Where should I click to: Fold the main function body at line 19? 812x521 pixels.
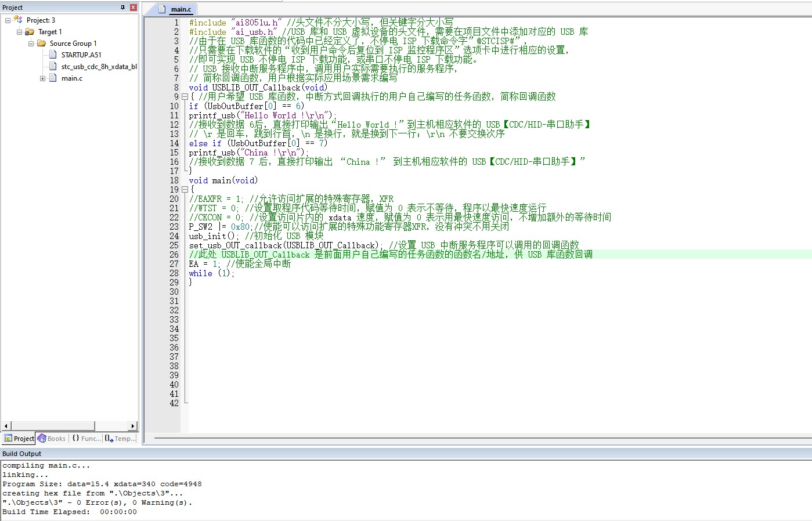185,190
